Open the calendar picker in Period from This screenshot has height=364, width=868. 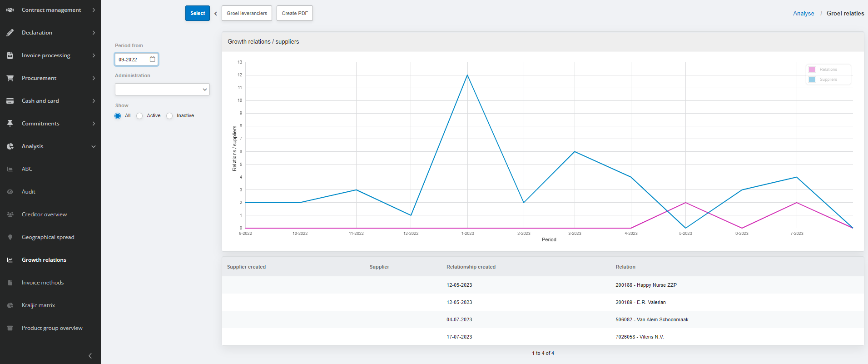coord(153,59)
